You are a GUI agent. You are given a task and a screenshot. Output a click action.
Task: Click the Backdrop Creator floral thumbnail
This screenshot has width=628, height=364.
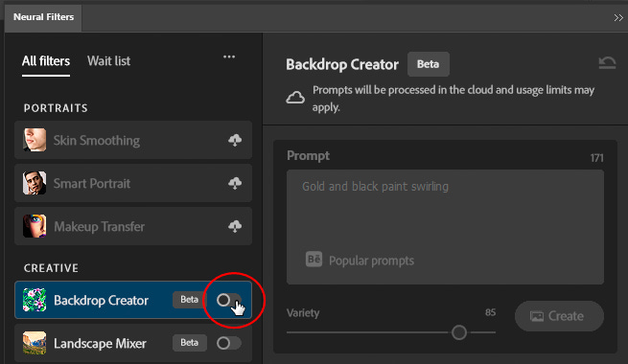[35, 300]
